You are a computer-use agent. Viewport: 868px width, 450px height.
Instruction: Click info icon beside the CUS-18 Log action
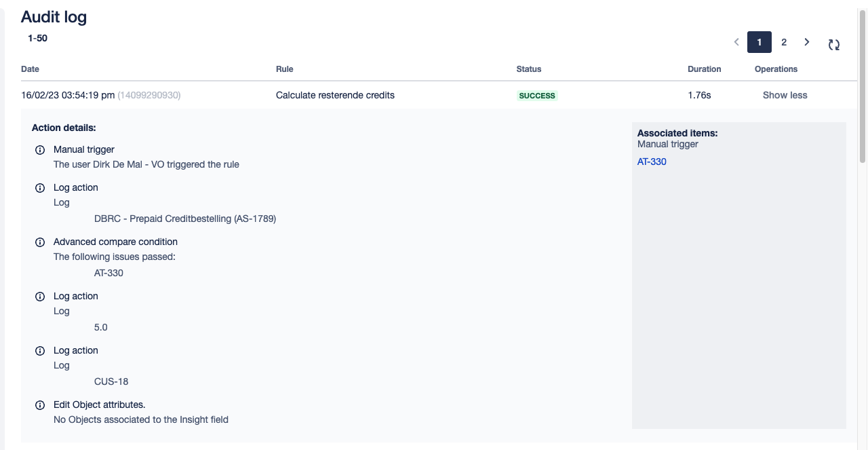pyautogui.click(x=40, y=351)
